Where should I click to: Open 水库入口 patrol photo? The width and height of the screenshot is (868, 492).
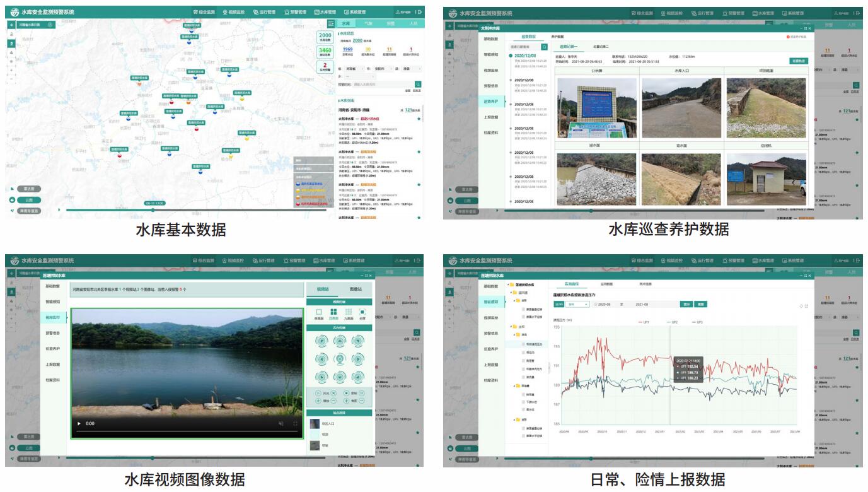681,108
